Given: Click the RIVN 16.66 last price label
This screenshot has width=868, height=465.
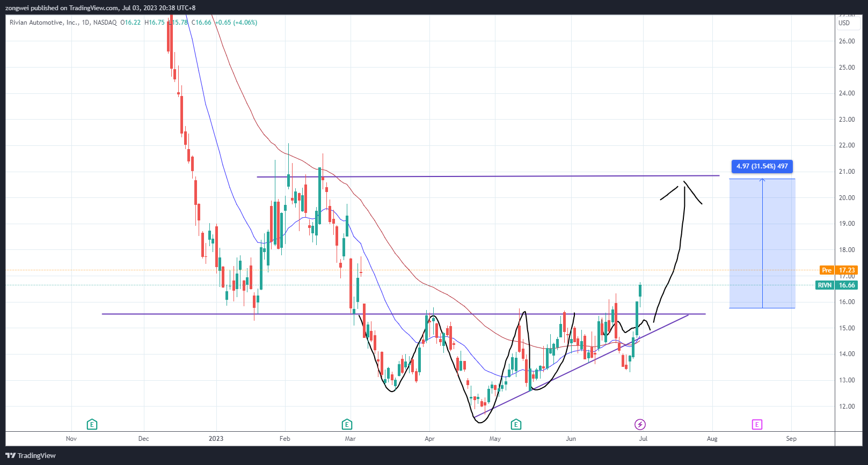Looking at the screenshot, I should tap(837, 285).
